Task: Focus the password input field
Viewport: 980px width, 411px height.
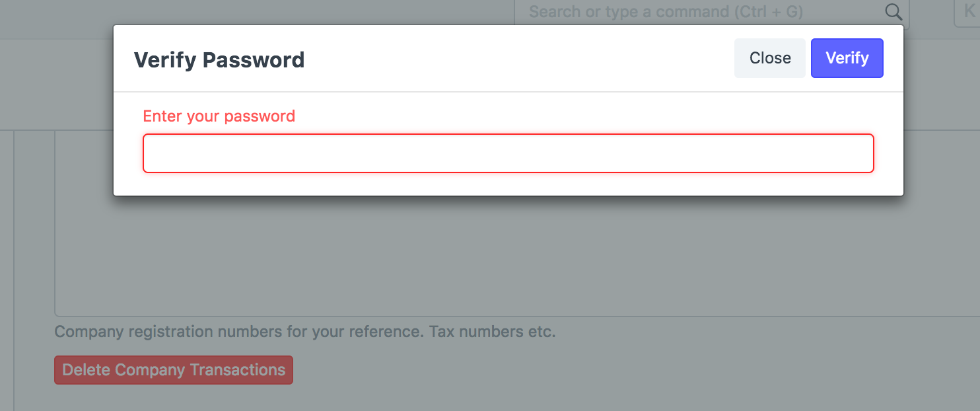Action: tap(508, 153)
